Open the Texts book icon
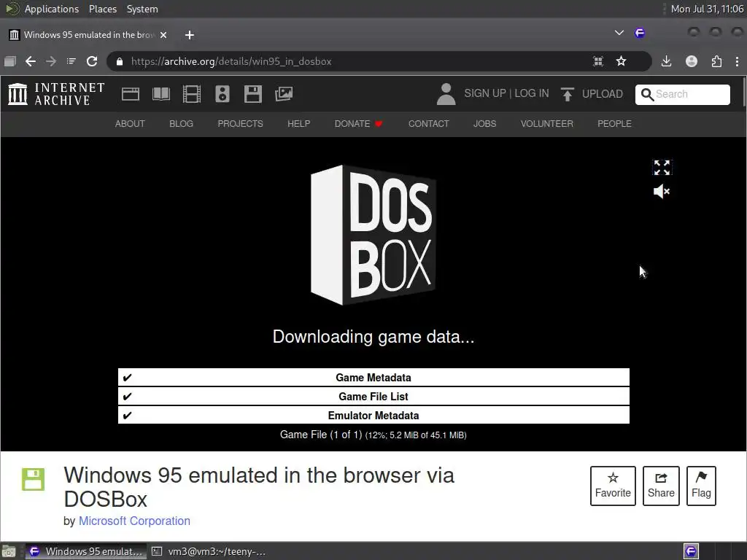 pyautogui.click(x=161, y=94)
